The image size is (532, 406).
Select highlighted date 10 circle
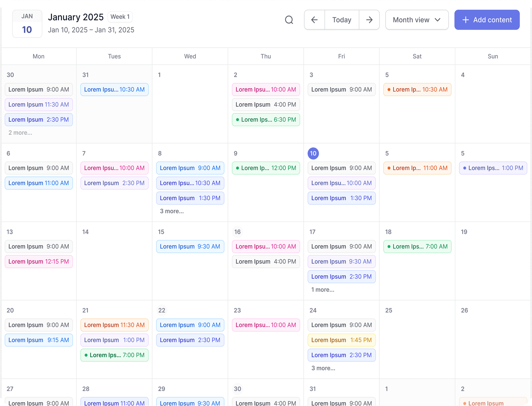(x=313, y=153)
